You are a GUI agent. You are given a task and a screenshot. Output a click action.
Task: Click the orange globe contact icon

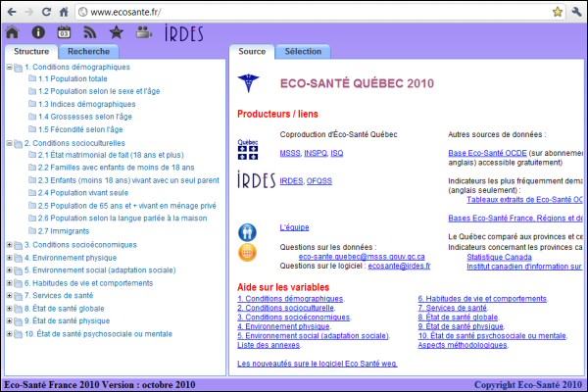248,252
